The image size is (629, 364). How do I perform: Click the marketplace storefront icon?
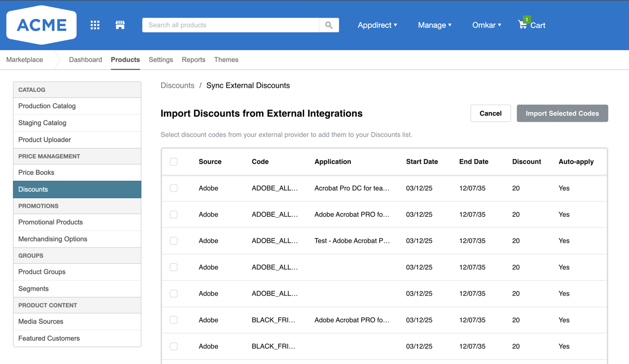(120, 25)
